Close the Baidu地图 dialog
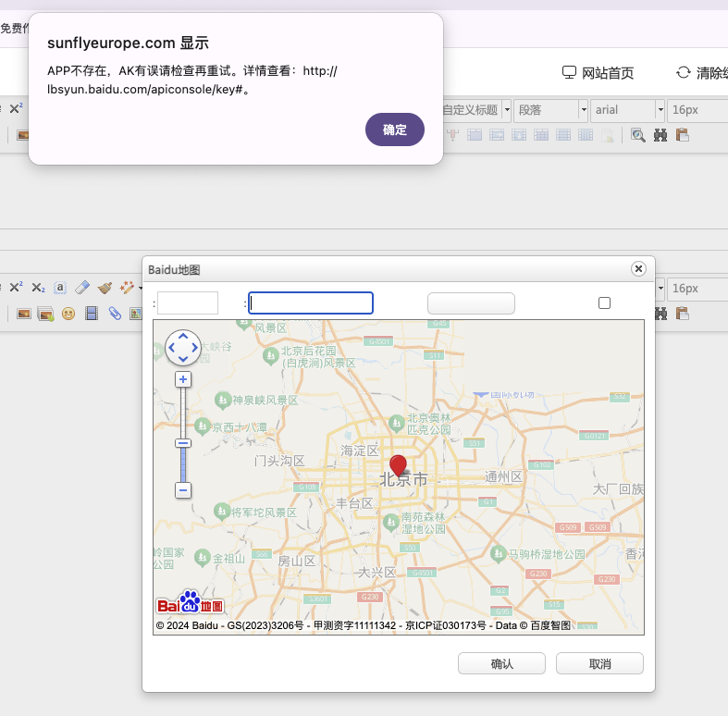 coord(638,268)
